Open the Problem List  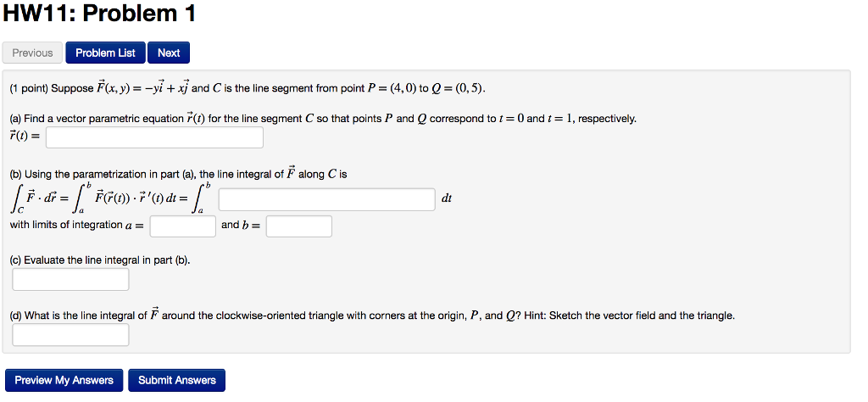click(x=105, y=53)
